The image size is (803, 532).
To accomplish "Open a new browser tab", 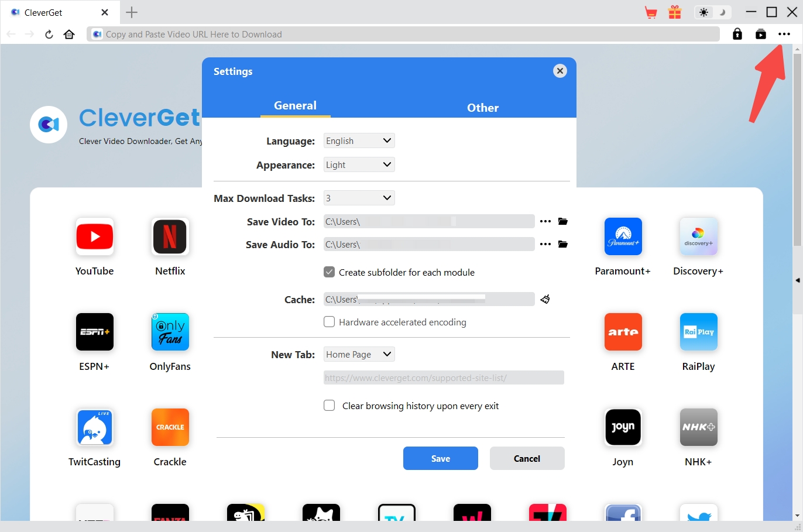I will (132, 12).
